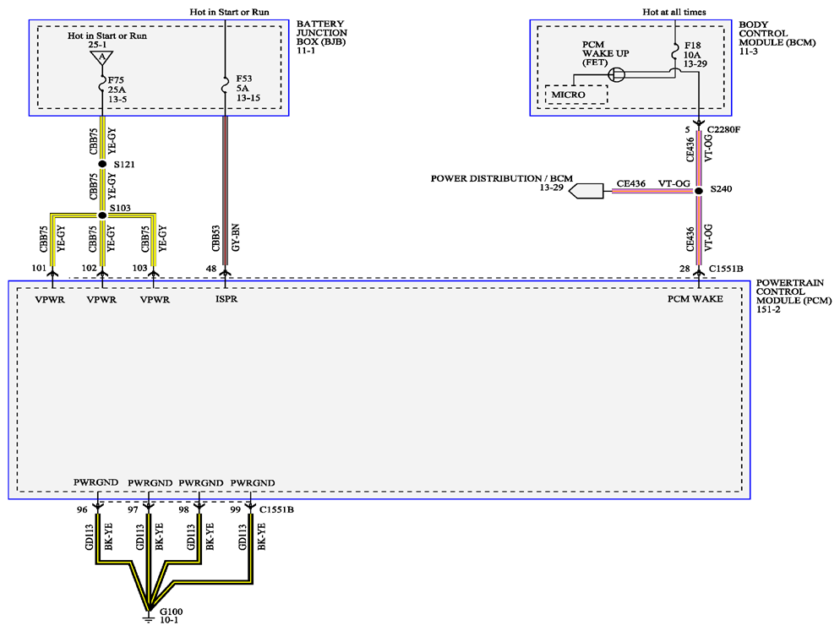
Task: Click pin 48 ISPR connector terminal
Action: pyautogui.click(x=225, y=273)
